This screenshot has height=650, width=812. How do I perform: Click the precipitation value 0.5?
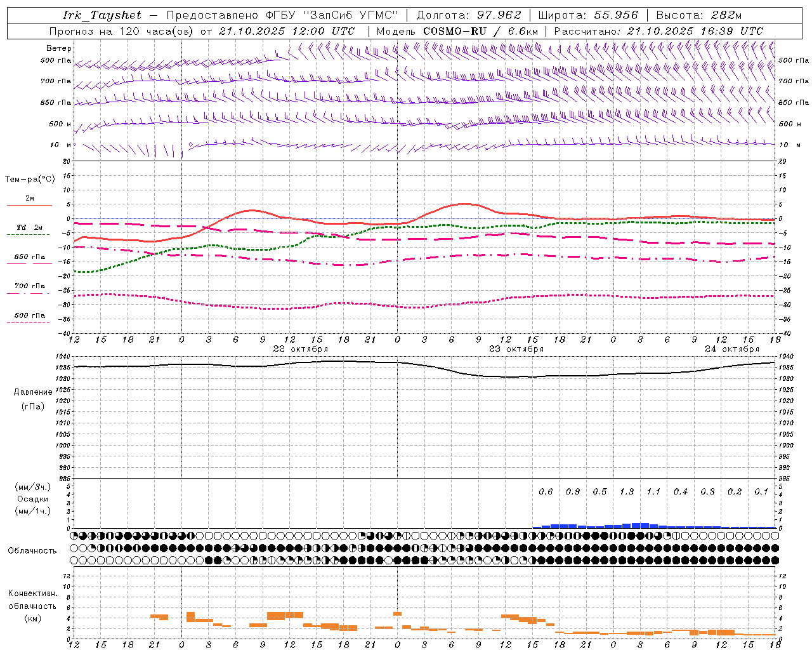[x=599, y=492]
